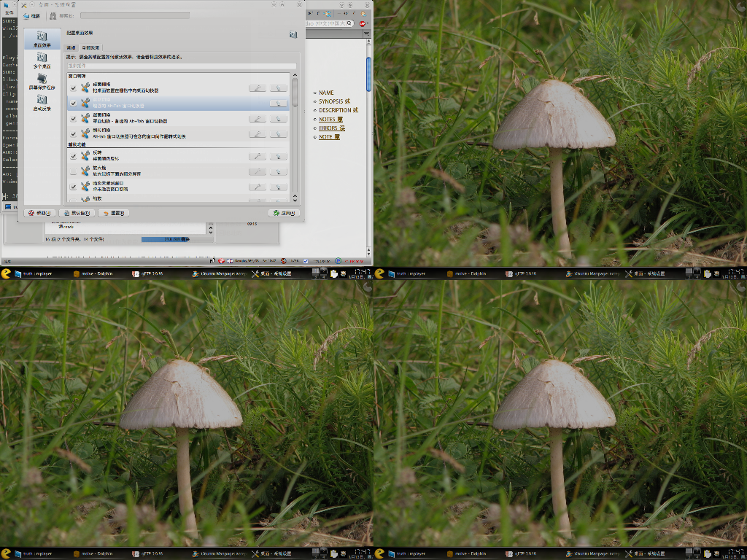The image size is (747, 560).
Task: Click the clock in bottom-right desktop's taskbar
Action: [735, 553]
